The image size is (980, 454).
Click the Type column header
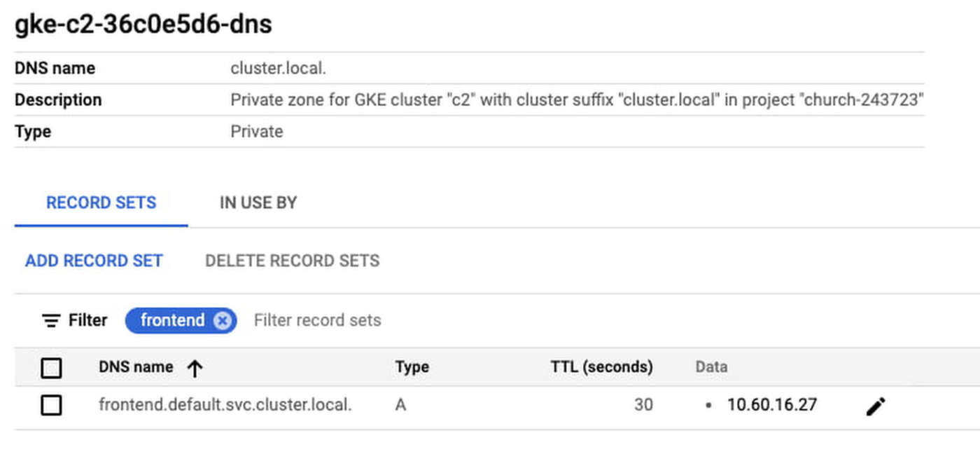pyautogui.click(x=412, y=367)
